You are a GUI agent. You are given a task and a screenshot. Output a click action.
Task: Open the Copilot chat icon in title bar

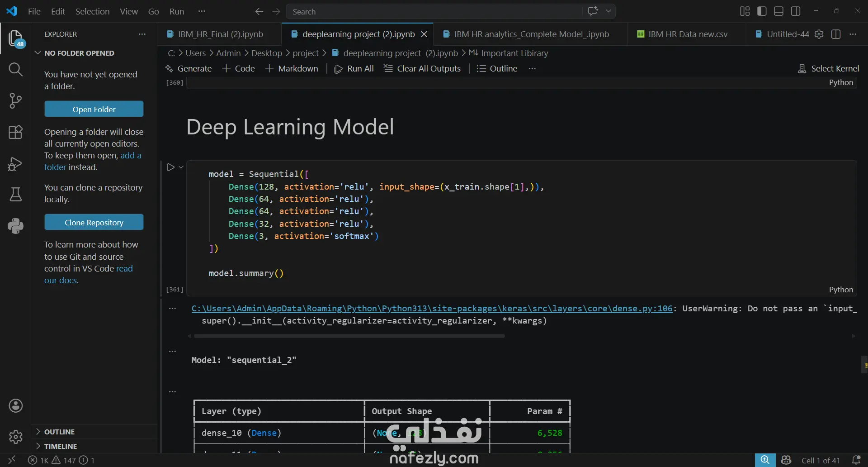point(593,11)
